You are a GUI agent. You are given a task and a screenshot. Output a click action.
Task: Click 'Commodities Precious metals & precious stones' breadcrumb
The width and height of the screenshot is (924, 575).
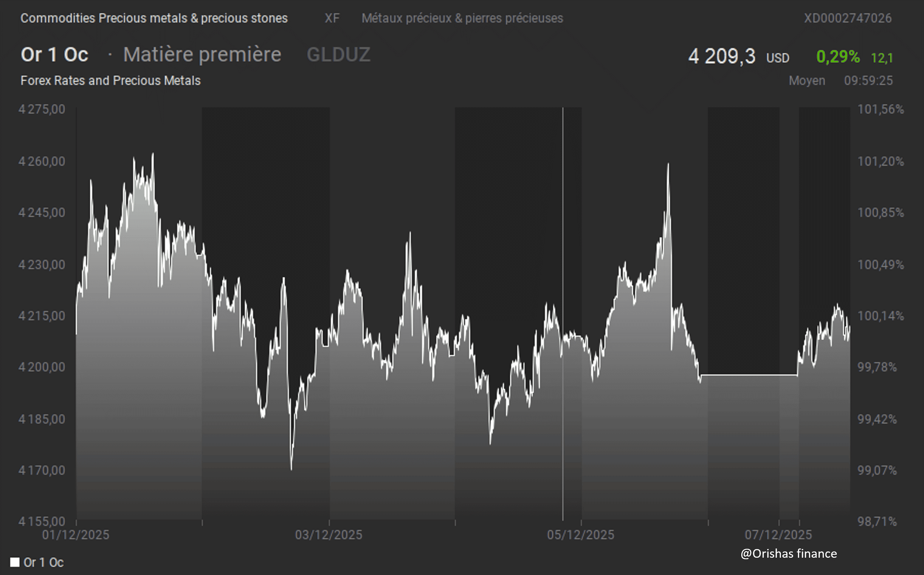(154, 18)
